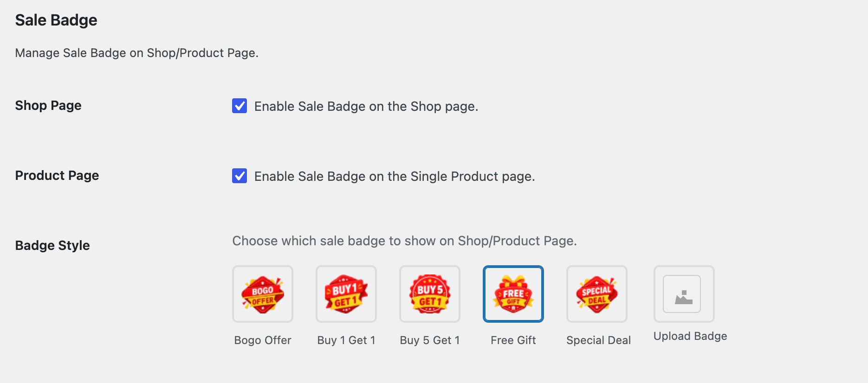Uncheck Sale Badge on Single Product page
The width and height of the screenshot is (868, 383).
240,176
